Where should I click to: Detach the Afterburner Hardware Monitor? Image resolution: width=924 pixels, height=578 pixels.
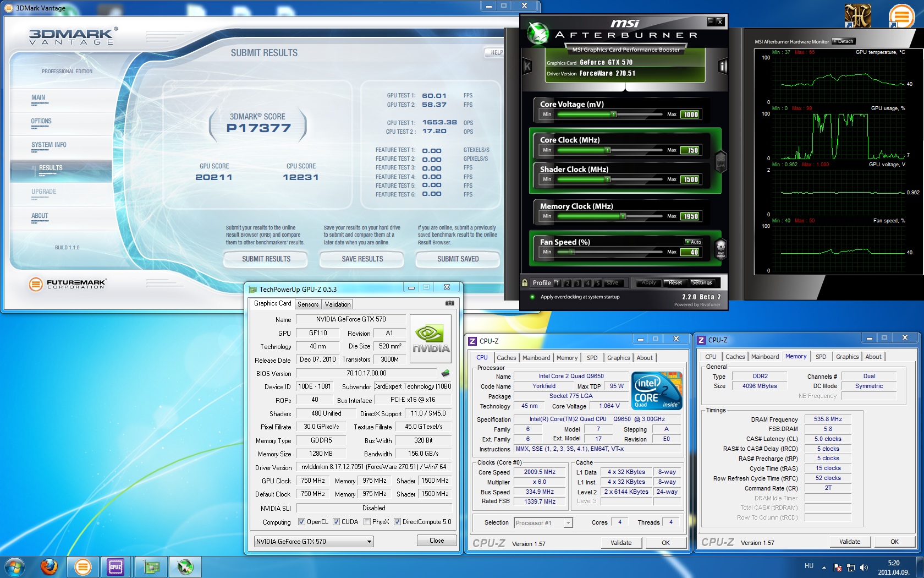point(843,41)
